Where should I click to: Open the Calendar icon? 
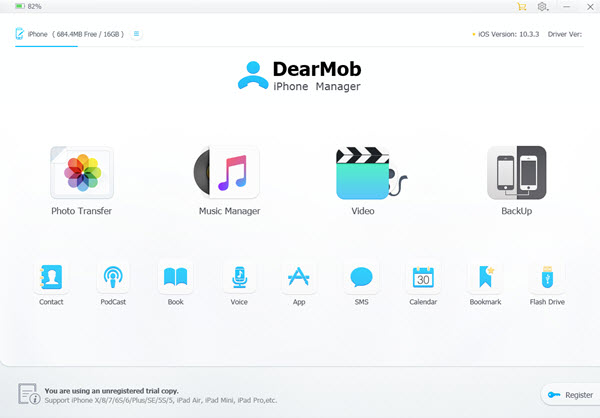(x=423, y=276)
